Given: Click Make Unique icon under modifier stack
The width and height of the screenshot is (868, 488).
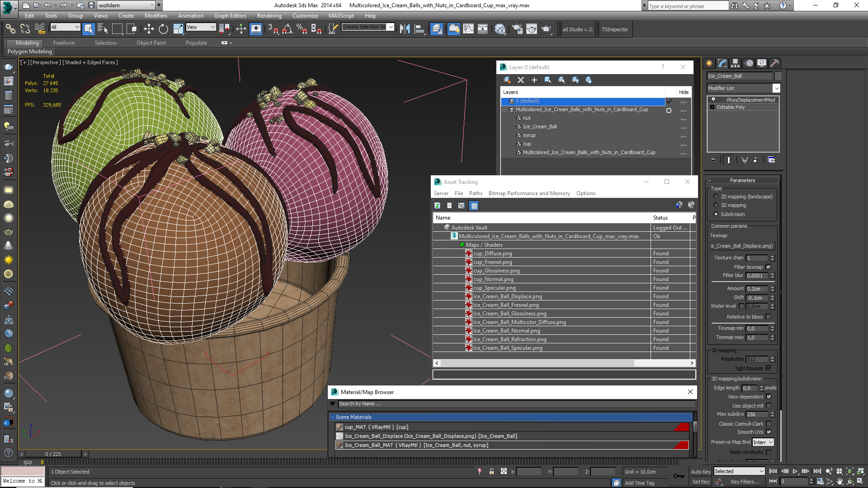Looking at the screenshot, I should tap(745, 160).
